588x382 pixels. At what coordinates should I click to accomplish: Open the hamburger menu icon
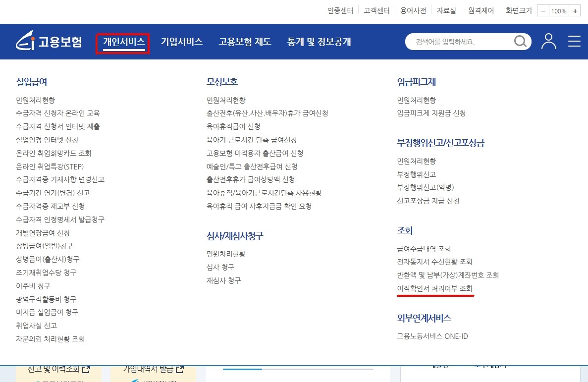tap(574, 41)
